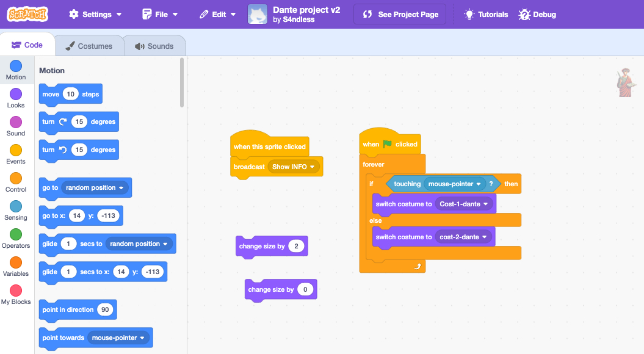Switch to the Costumes tab
The image size is (644, 354).
(89, 46)
